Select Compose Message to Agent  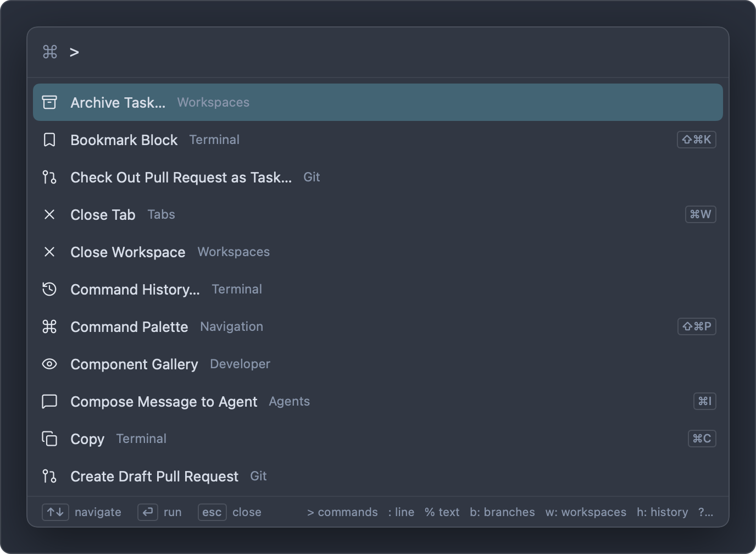coord(378,401)
